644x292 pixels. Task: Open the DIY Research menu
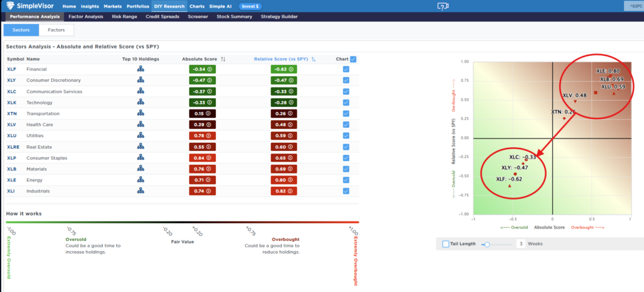coord(170,6)
